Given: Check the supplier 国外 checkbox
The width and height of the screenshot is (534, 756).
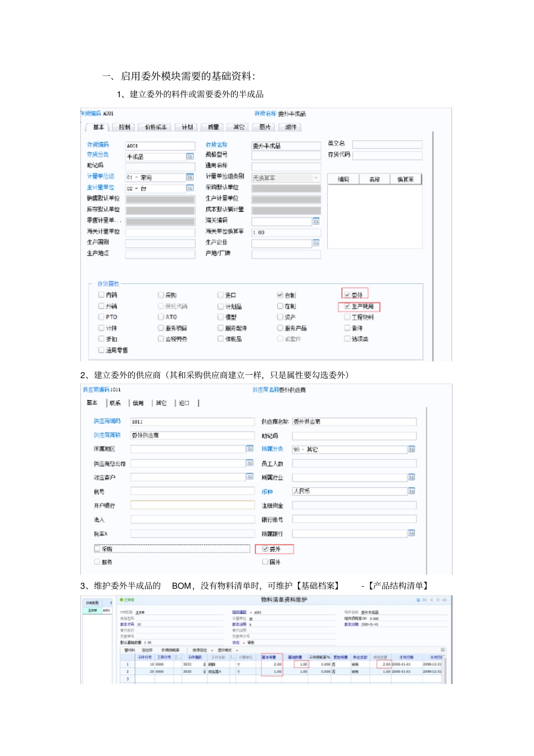Looking at the screenshot, I should [x=265, y=562].
